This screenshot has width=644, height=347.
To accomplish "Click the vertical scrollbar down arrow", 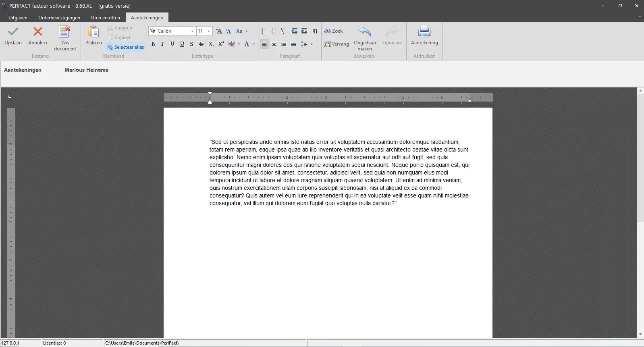I will click(640, 334).
